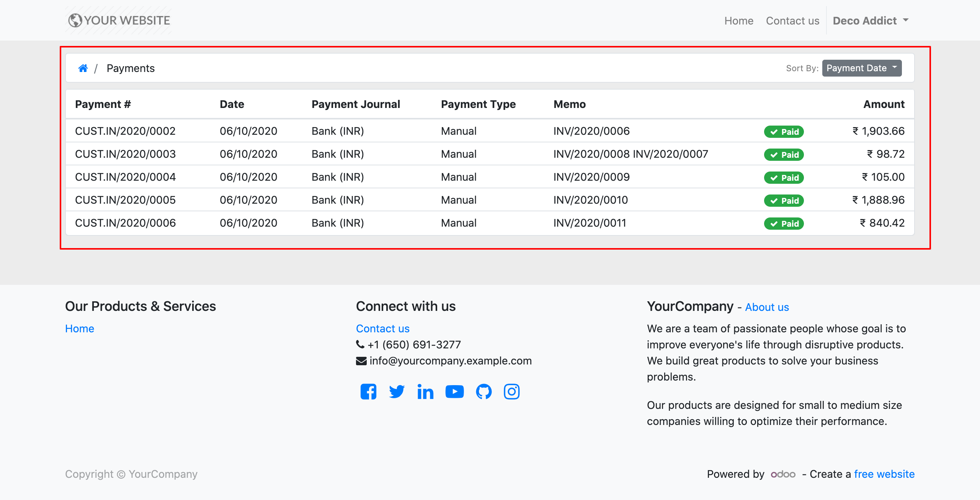Select payment CUST.IN/2020/0005
Image resolution: width=980 pixels, height=500 pixels.
tap(125, 200)
